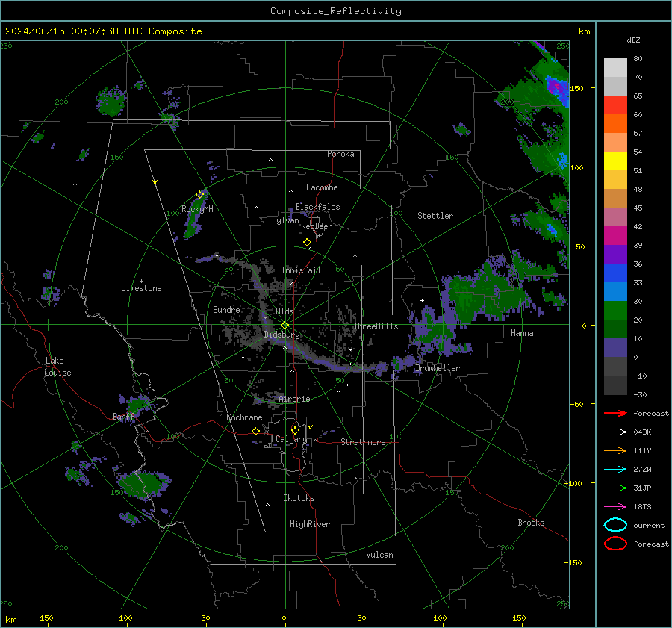Click the Airdrie town label
672x628 pixels.
tap(294, 399)
